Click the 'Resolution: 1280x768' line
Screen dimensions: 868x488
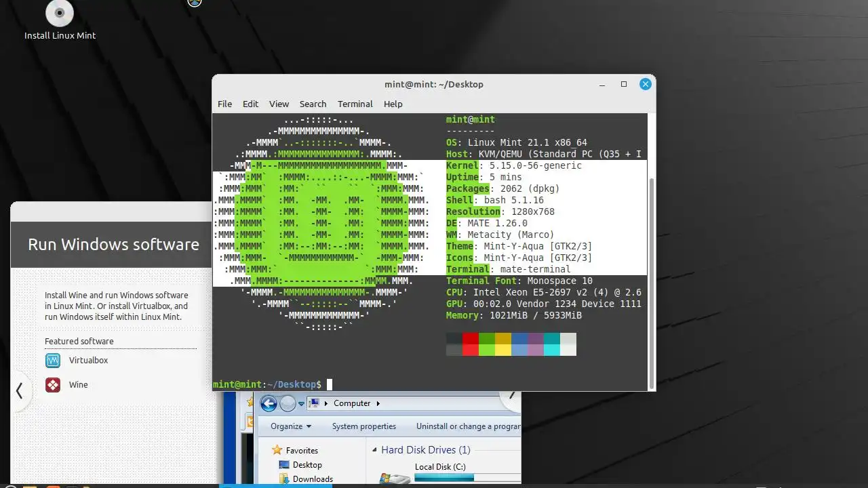coord(500,211)
